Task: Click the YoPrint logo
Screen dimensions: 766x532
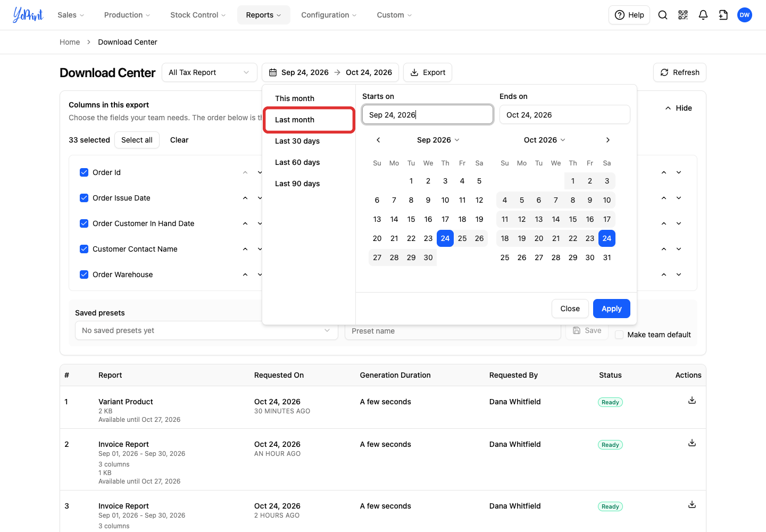Action: (28, 15)
